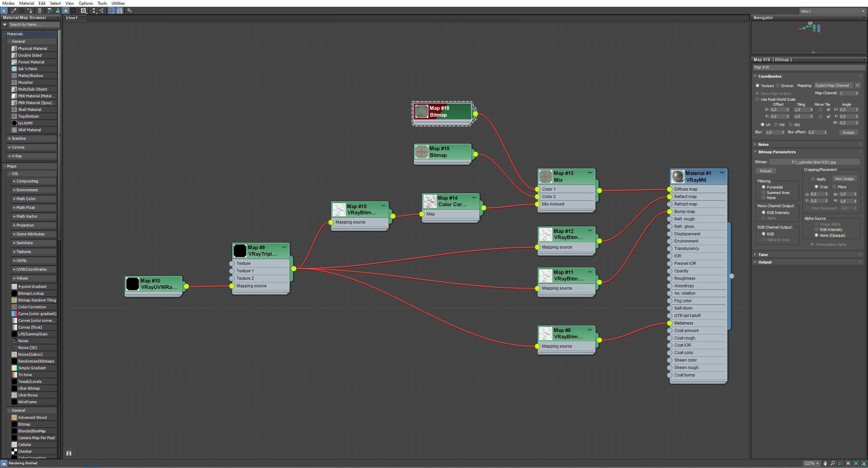The image size is (868, 468).
Task: Click the trash can Delete Selected icon
Action: coord(40,11)
